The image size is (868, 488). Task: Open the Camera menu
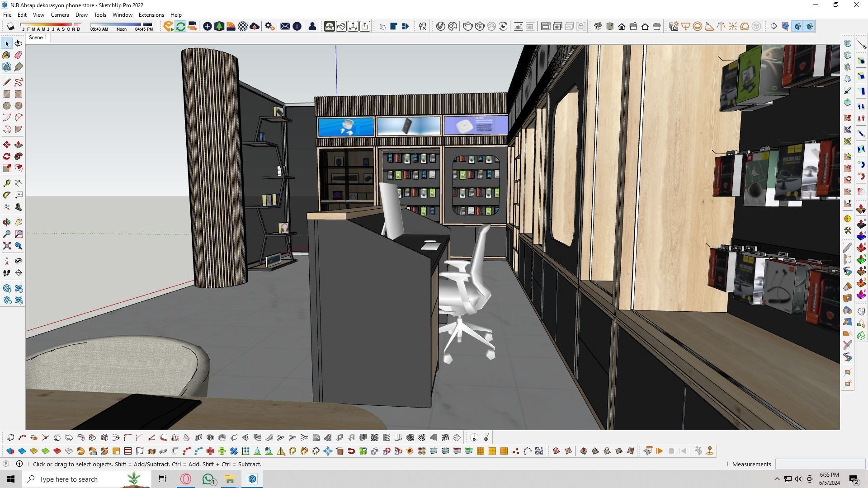(x=60, y=15)
